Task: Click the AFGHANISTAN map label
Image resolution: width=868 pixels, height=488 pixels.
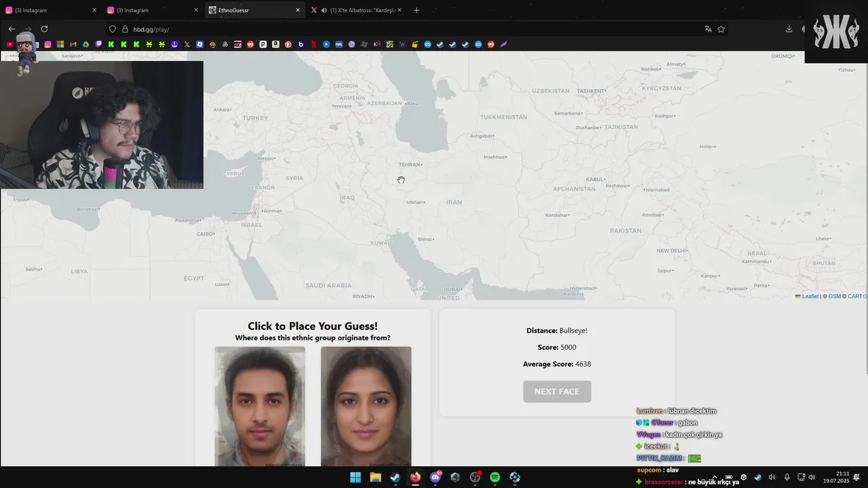Action: tap(574, 189)
